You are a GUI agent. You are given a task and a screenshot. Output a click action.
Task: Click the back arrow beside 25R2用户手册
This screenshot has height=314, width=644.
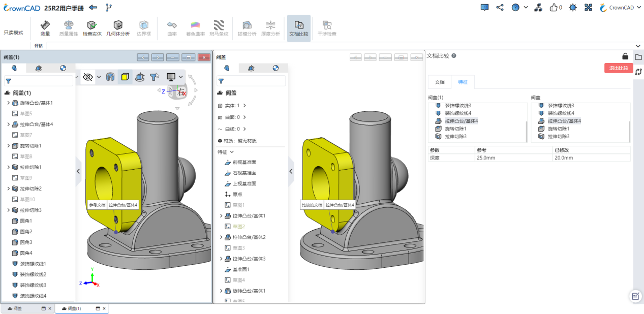click(x=93, y=8)
